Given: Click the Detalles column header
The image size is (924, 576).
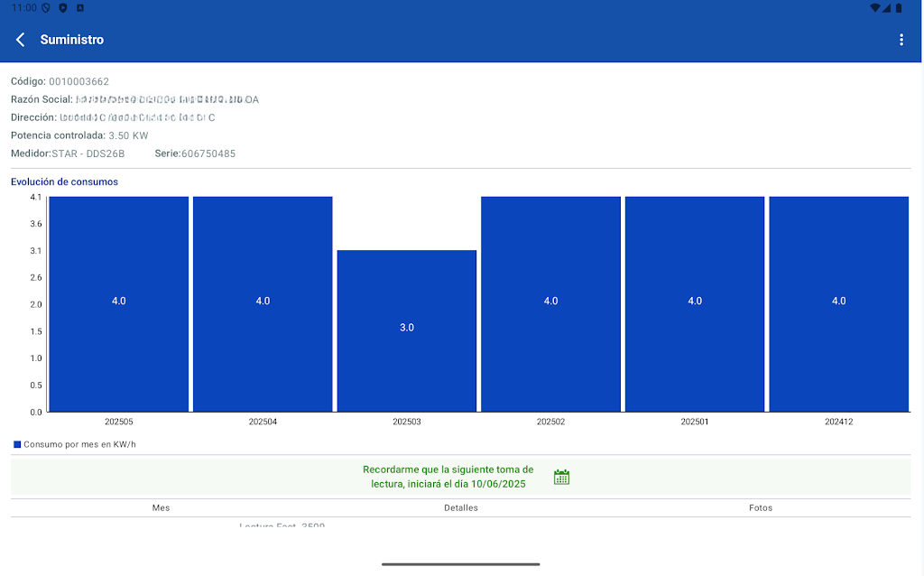Looking at the screenshot, I should (x=461, y=507).
